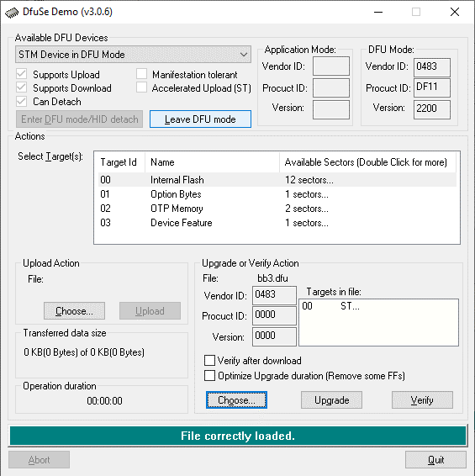Select the Device Feature target row

[x=277, y=223]
